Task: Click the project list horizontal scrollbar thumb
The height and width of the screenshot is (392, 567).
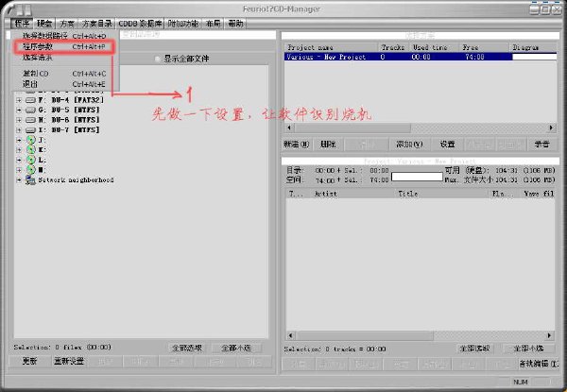Action: point(352,128)
